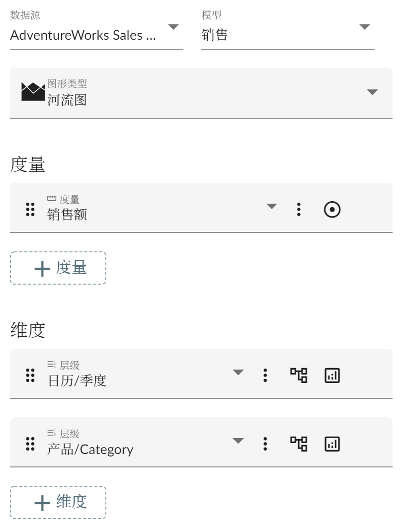Click hierarchy icon on 日历/季度 row
The height and width of the screenshot is (532, 402).
[x=299, y=375]
